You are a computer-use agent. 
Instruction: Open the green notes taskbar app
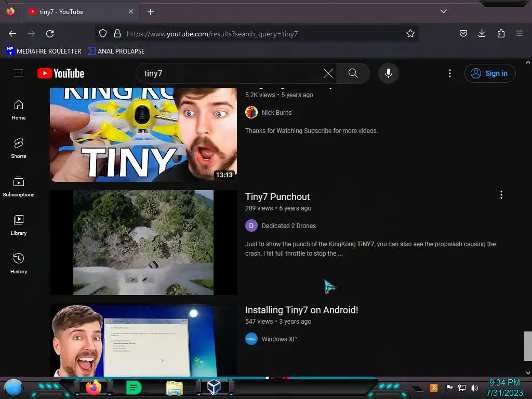click(134, 388)
